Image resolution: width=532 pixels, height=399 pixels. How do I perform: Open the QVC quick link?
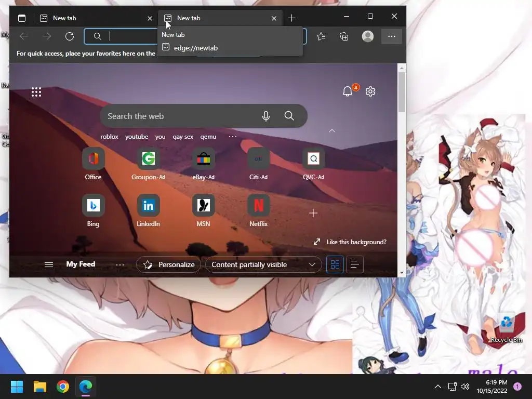tap(313, 164)
